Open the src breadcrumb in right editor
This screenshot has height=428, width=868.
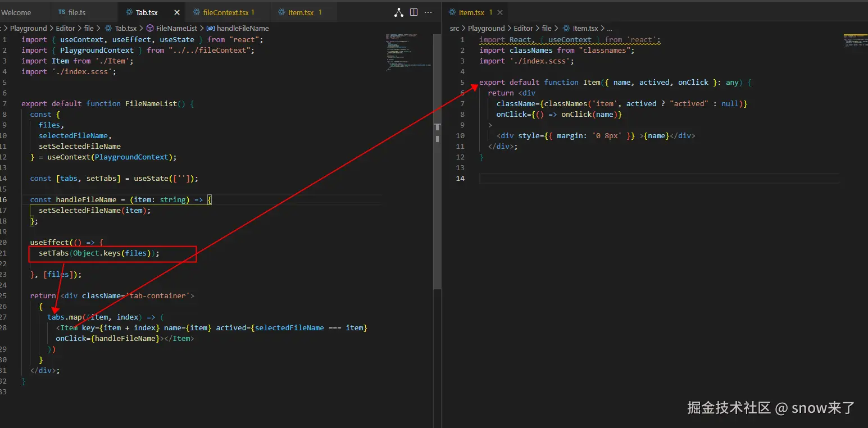click(x=455, y=28)
